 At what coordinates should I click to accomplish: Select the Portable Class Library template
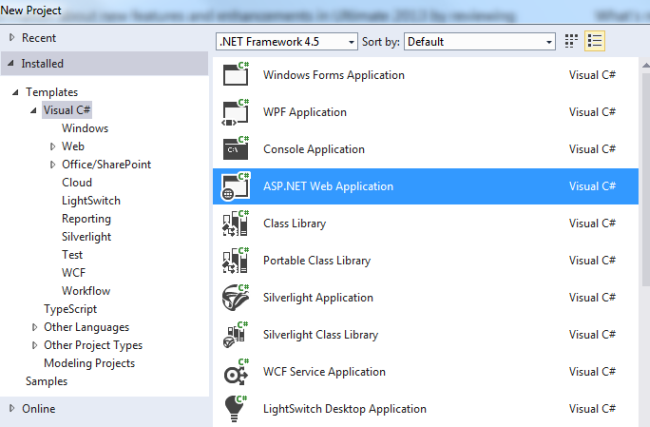tap(316, 260)
